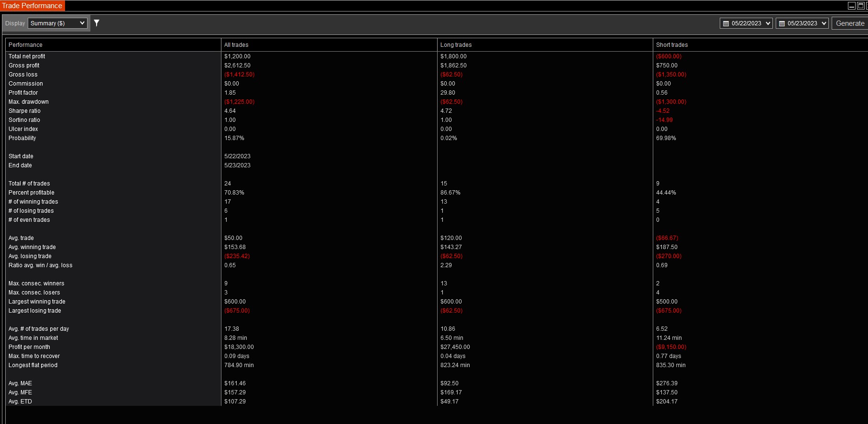Click Short trades max drawdown ($1,300.00)
The height and width of the screenshot is (424, 868).
pos(671,102)
